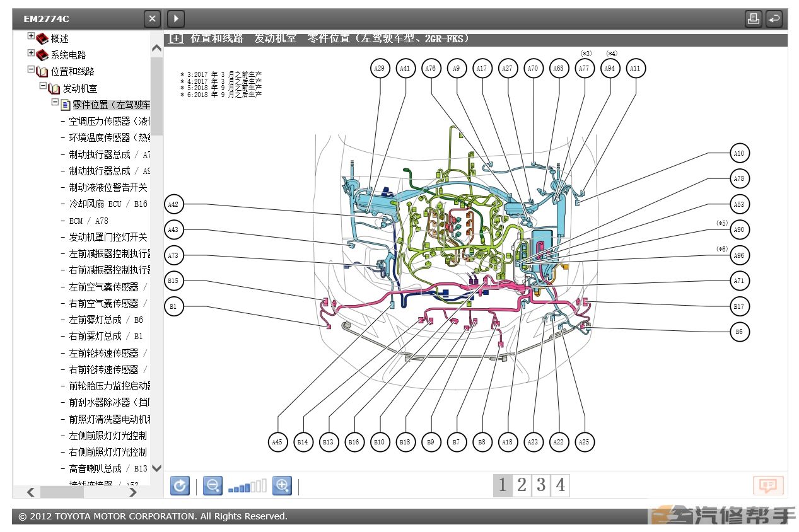
Task: Collapse the 位置和线路 tree node
Action: coord(31,70)
